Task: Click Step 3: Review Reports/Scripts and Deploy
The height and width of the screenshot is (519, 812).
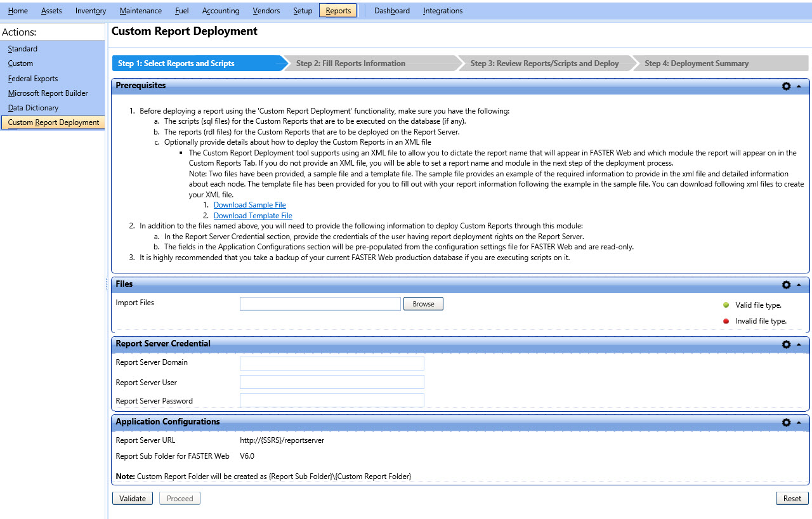Action: click(549, 63)
